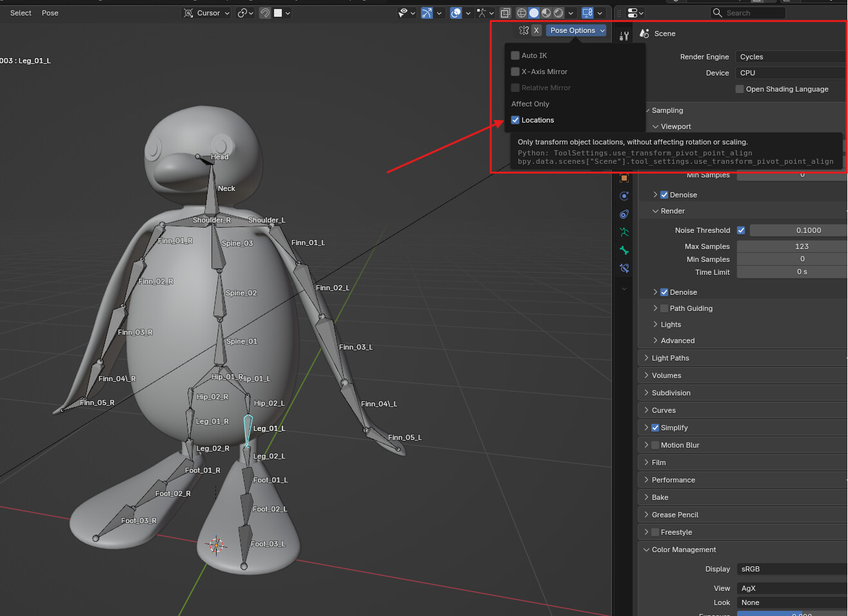Open the Tool properties tab

tap(624, 36)
